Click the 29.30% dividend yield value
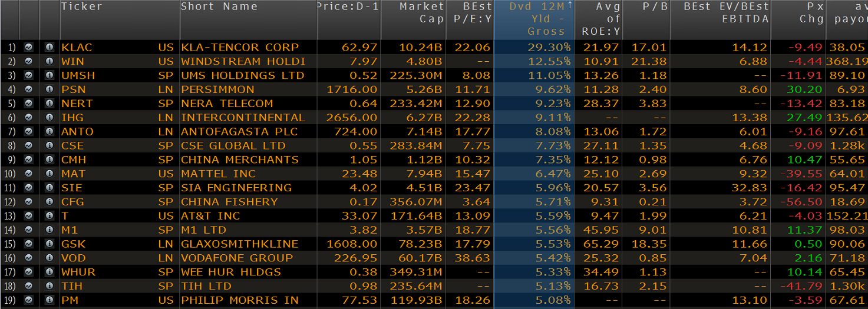 click(549, 47)
